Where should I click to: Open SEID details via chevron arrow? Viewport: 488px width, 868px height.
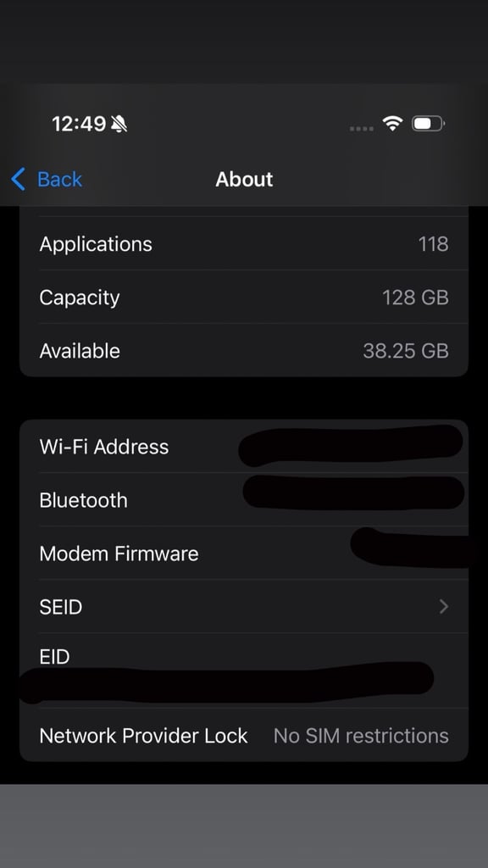click(444, 607)
